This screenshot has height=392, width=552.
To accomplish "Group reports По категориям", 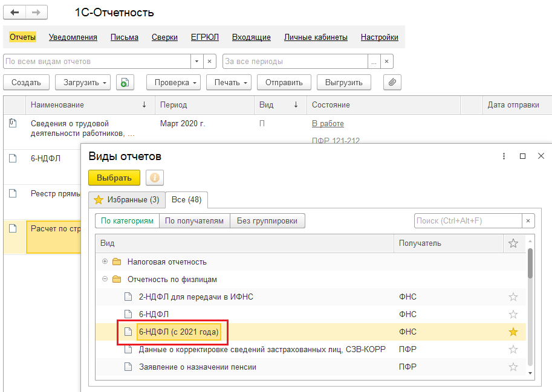I will (127, 221).
